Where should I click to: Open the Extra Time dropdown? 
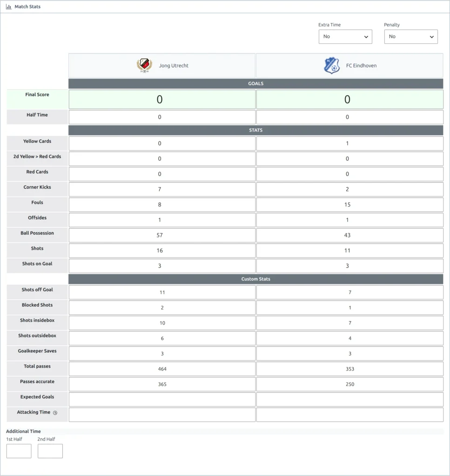tap(345, 37)
